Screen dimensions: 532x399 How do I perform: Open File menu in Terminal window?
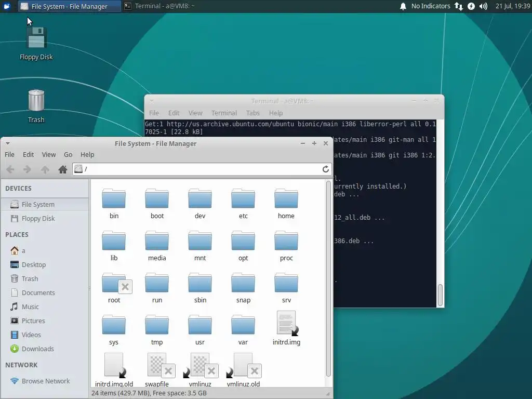(x=154, y=113)
